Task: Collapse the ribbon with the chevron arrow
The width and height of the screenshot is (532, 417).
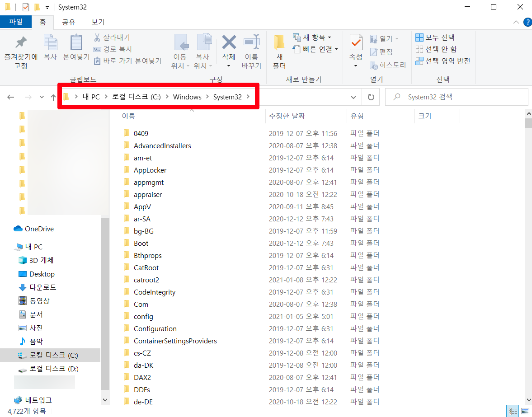Action: [516, 23]
